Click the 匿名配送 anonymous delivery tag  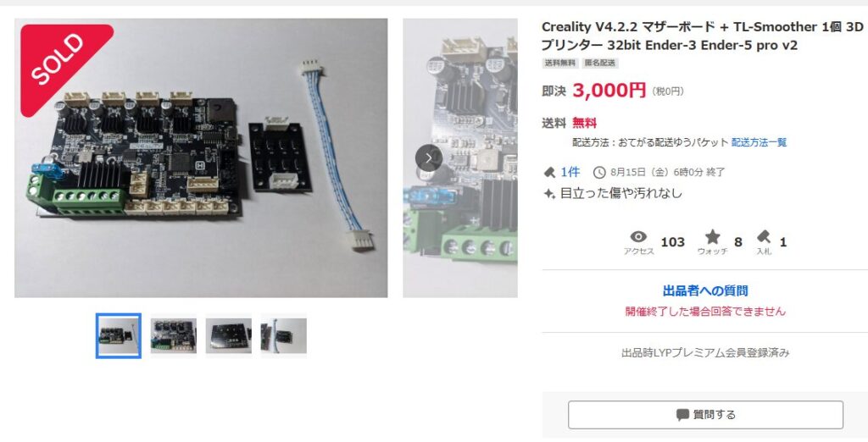pyautogui.click(x=600, y=63)
